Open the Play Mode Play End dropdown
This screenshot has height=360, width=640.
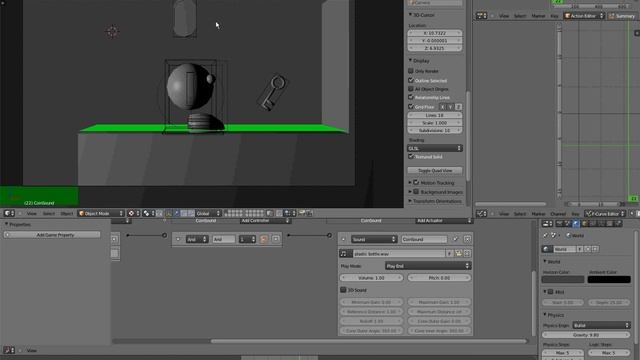click(x=428, y=266)
